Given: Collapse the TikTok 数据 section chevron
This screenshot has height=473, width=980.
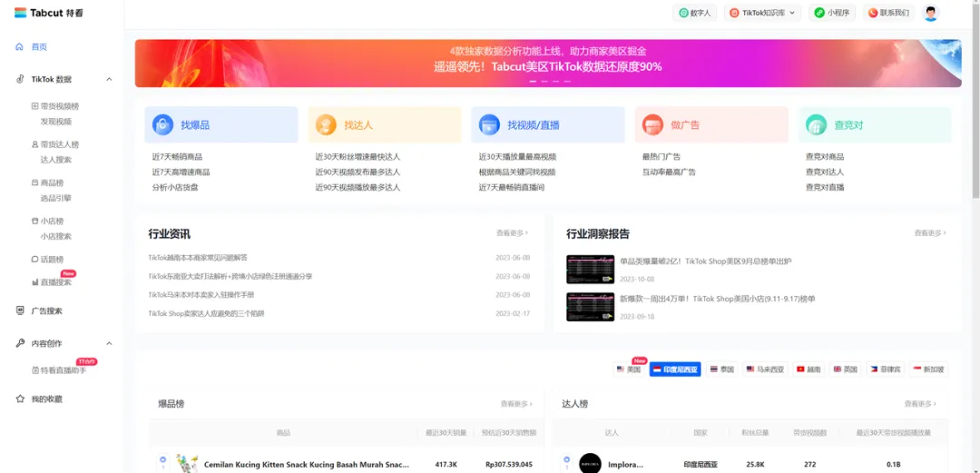Looking at the screenshot, I should click(110, 80).
